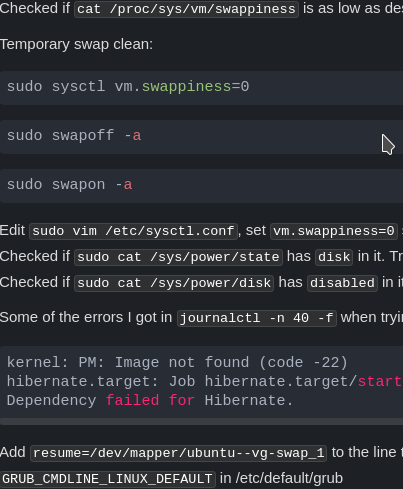
Task: Click the log line 'kernel: PM: Image not found (code -22)'
Action: [177, 363]
